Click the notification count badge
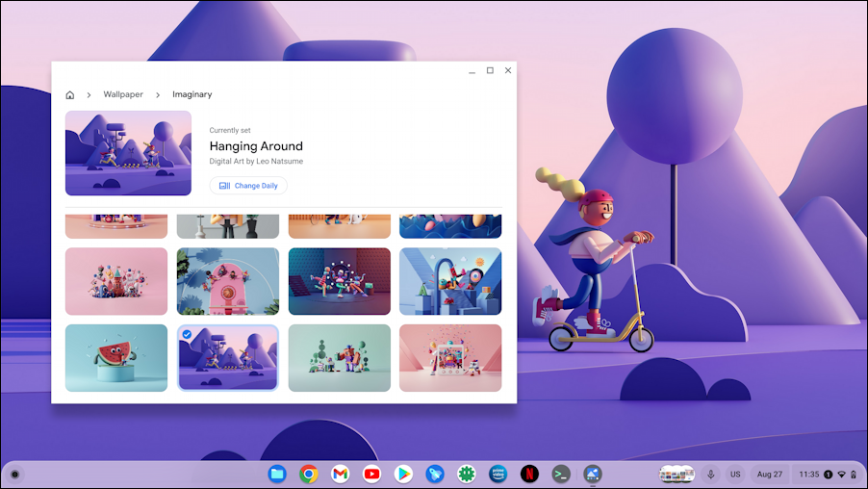 (829, 475)
